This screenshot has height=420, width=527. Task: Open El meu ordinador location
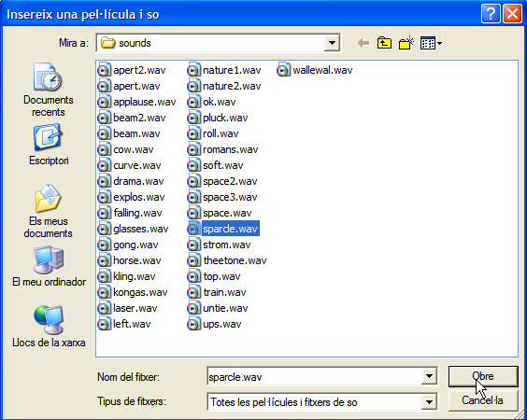point(50,266)
